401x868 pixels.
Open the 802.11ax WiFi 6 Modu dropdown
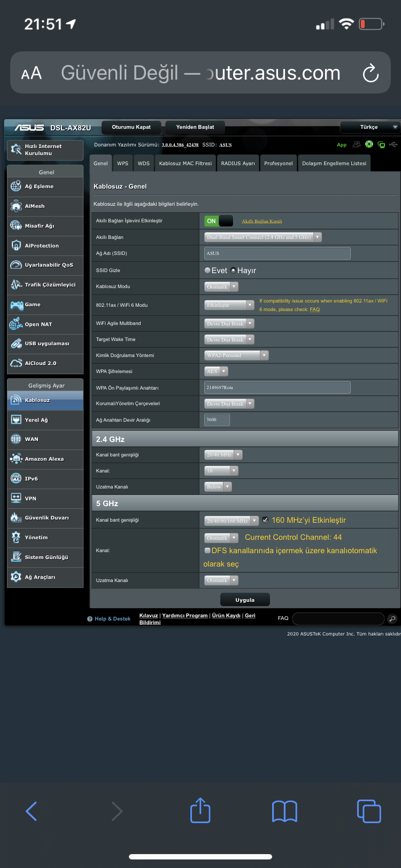tap(229, 305)
